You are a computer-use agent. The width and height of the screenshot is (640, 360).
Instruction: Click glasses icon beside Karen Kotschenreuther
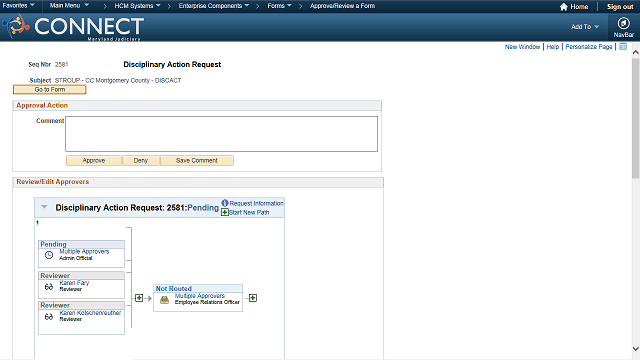point(49,317)
